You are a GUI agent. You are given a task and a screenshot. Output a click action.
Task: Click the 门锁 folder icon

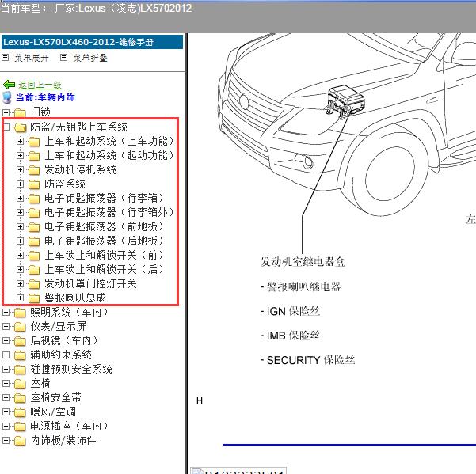point(20,113)
